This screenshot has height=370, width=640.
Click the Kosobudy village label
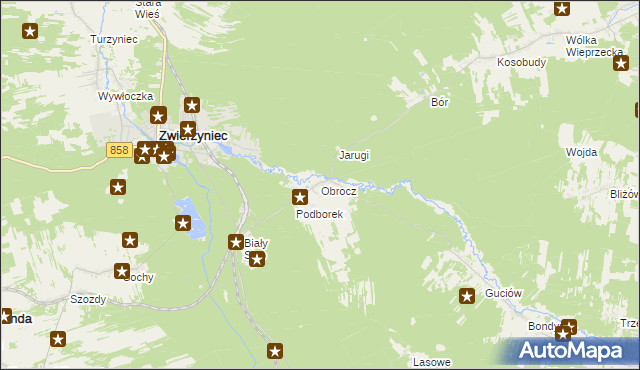click(x=522, y=62)
